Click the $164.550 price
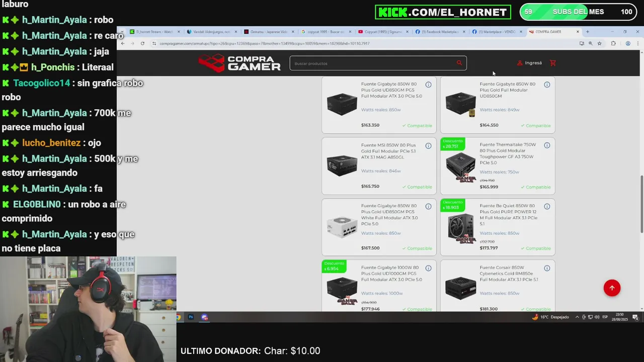Screen dimensions: 644x362 pos(489,125)
